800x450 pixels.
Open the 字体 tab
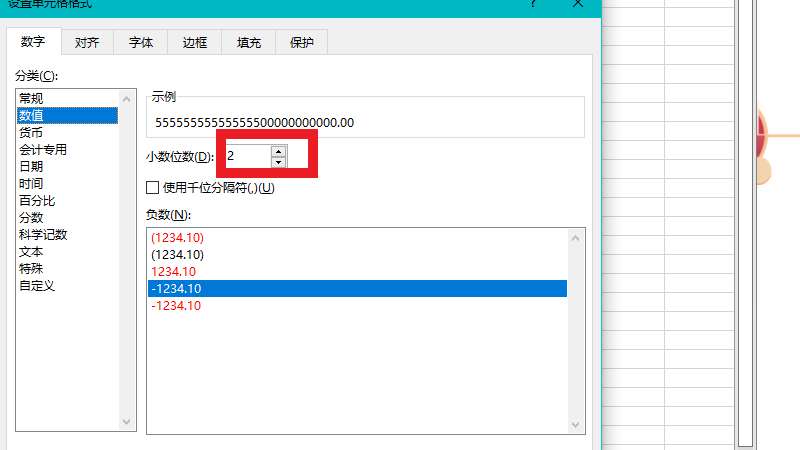[x=141, y=43]
